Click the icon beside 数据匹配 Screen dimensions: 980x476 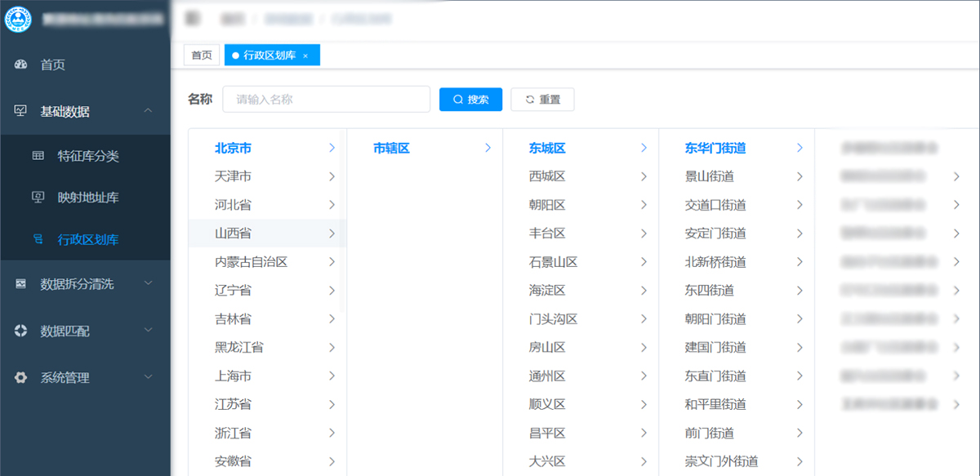(x=21, y=331)
